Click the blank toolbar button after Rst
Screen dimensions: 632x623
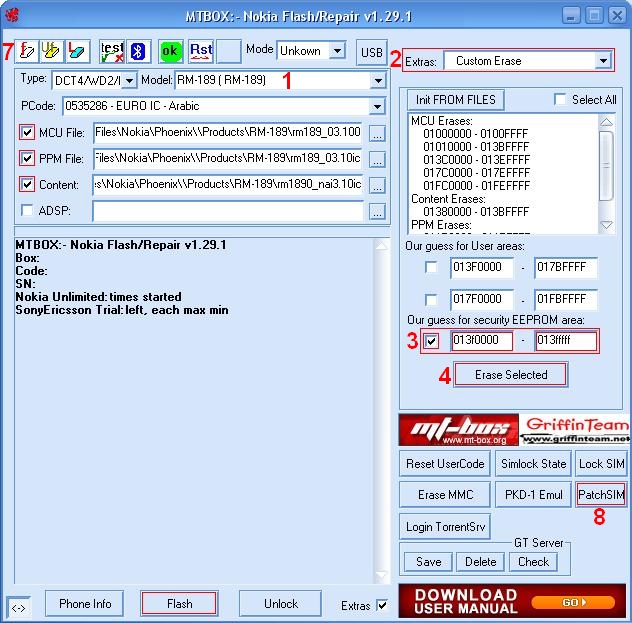(229, 51)
